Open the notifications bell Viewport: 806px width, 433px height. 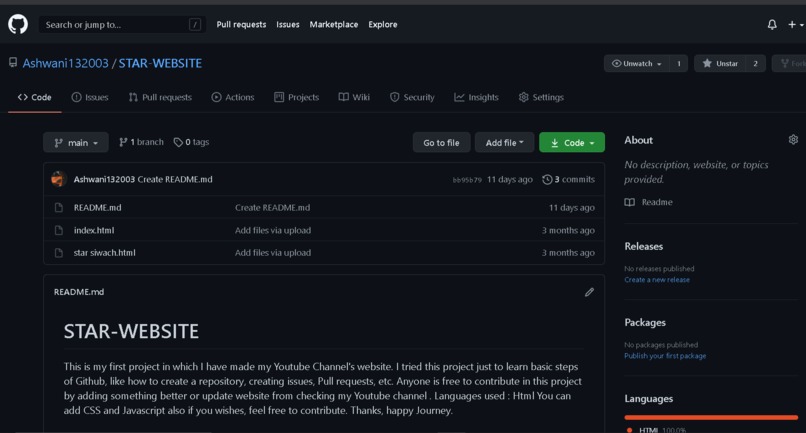coord(772,24)
